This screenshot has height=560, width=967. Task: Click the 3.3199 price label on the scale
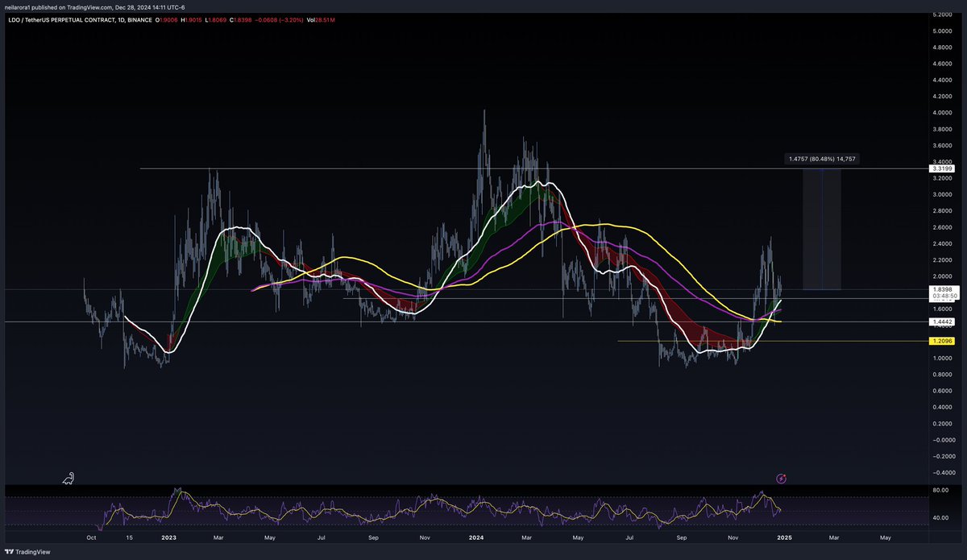[x=941, y=169]
